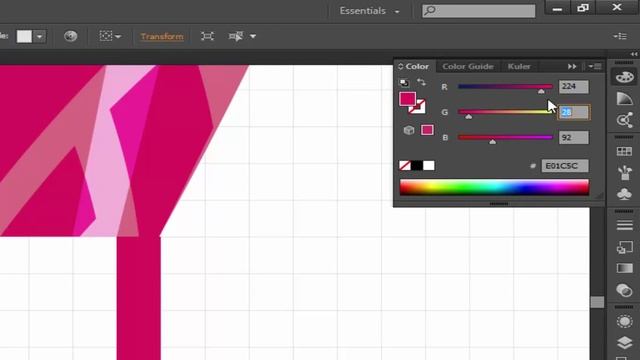This screenshot has width=640, height=360.
Task: Open the Transparency panel dock icon
Action: (x=624, y=290)
